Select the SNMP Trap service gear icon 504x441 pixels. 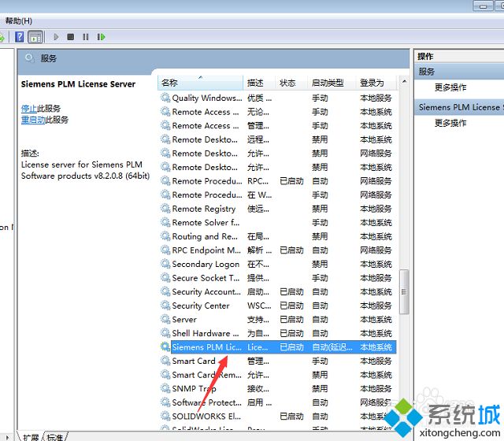[165, 388]
